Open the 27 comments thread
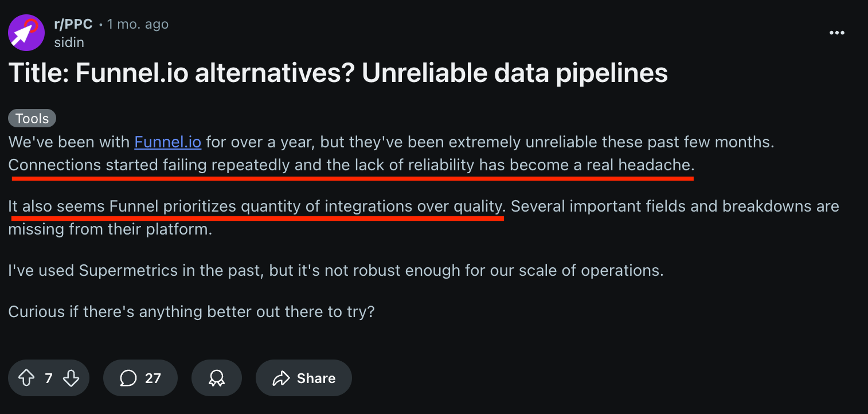Screen dimensions: 868x414 (x=140, y=378)
